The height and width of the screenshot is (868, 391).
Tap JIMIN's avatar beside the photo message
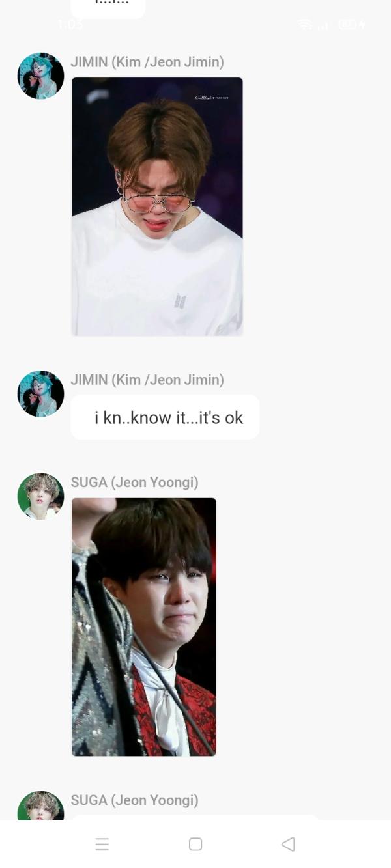point(40,76)
